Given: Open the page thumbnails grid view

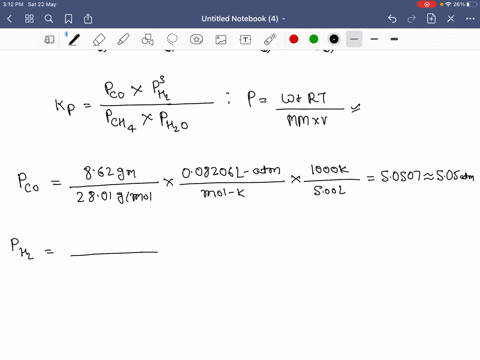Looking at the screenshot, I should (x=29, y=19).
